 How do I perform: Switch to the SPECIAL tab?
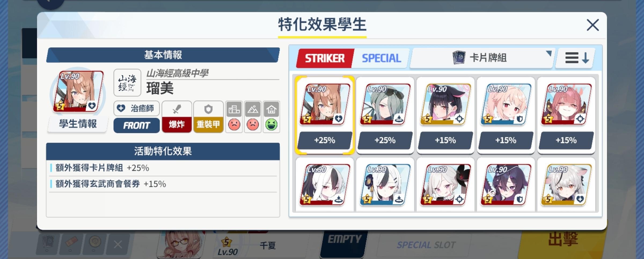(381, 58)
